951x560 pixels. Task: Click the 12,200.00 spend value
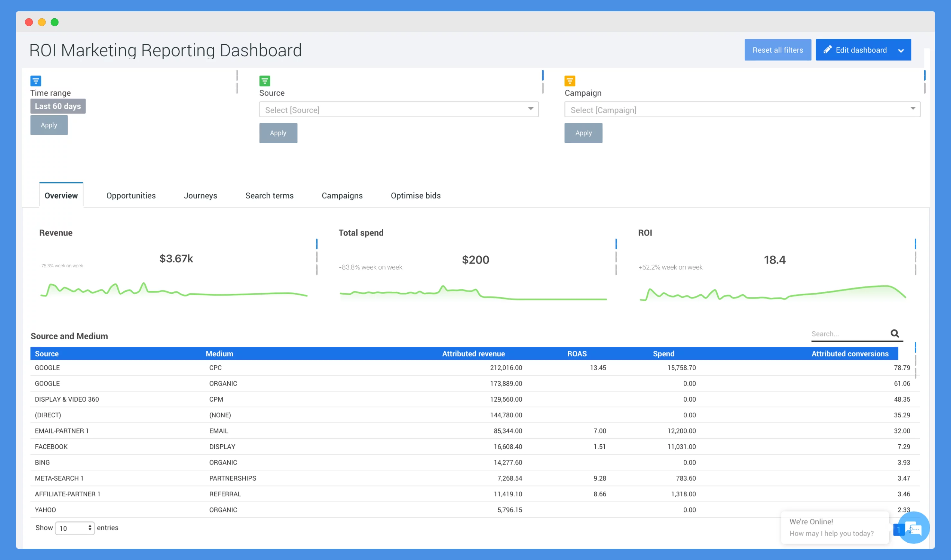click(681, 431)
